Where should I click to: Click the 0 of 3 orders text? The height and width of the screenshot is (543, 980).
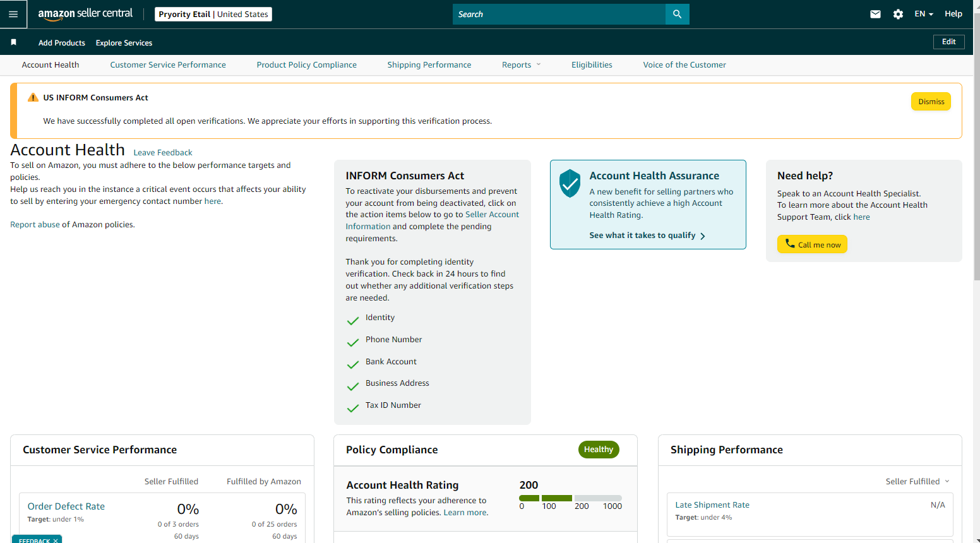click(178, 524)
